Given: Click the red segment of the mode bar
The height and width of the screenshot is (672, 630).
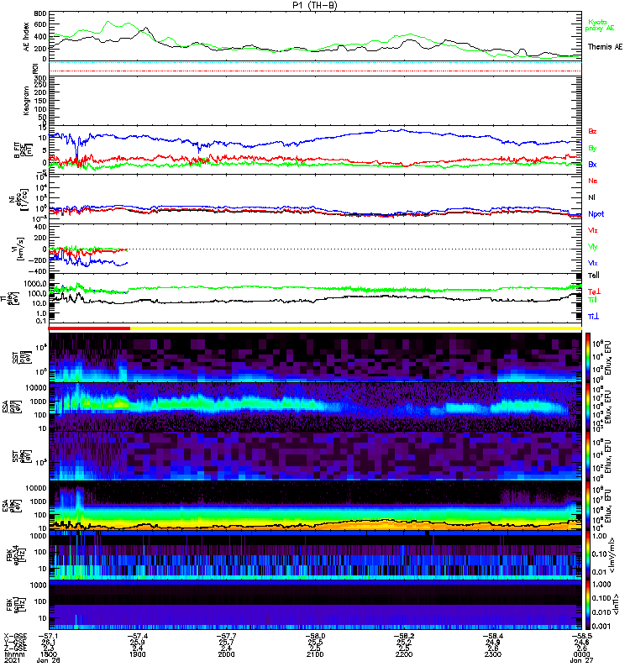Looking at the screenshot, I should pos(89,328).
